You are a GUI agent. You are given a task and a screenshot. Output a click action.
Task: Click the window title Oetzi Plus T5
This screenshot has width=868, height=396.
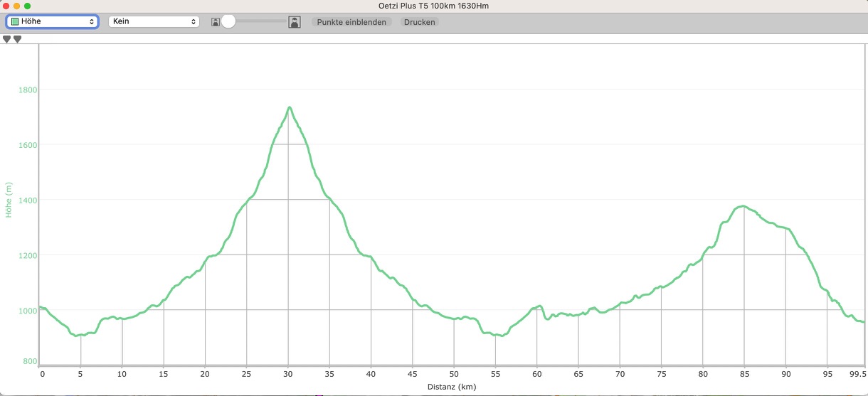433,6
